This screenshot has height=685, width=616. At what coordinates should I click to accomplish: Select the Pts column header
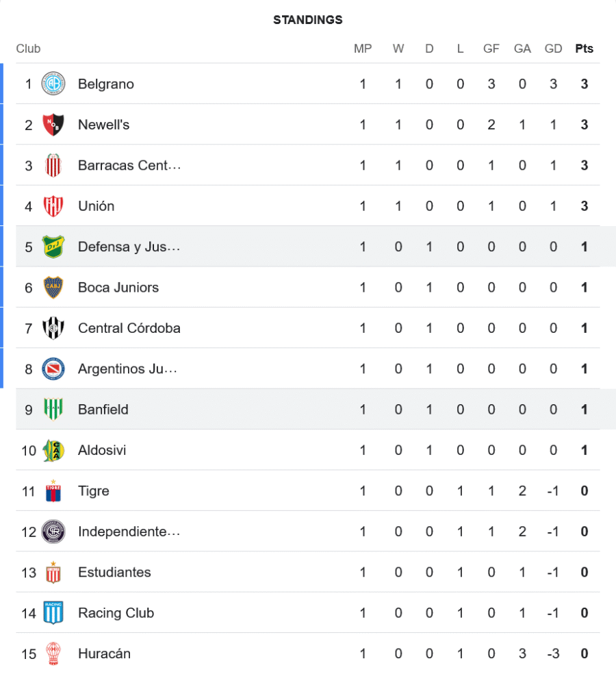point(584,49)
